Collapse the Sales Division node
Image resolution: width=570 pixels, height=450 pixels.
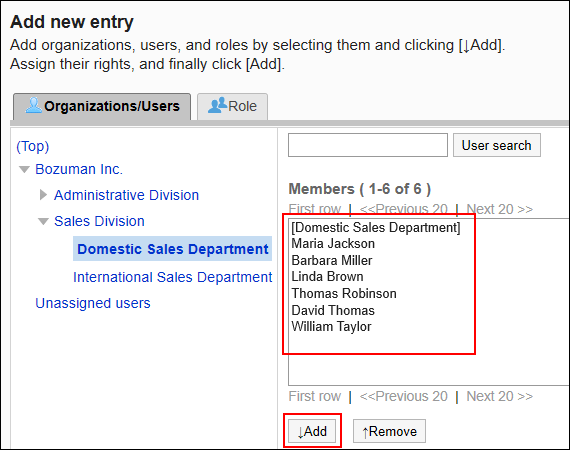coord(43,221)
